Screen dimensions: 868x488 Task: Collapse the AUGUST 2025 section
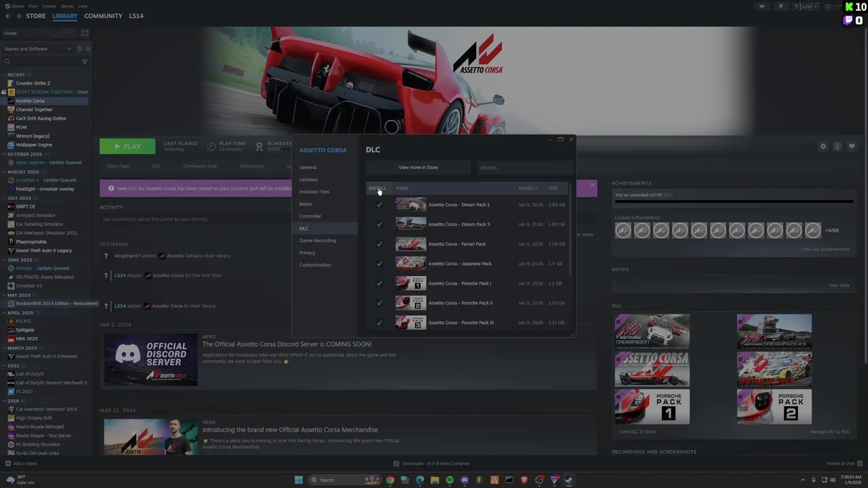4,171
